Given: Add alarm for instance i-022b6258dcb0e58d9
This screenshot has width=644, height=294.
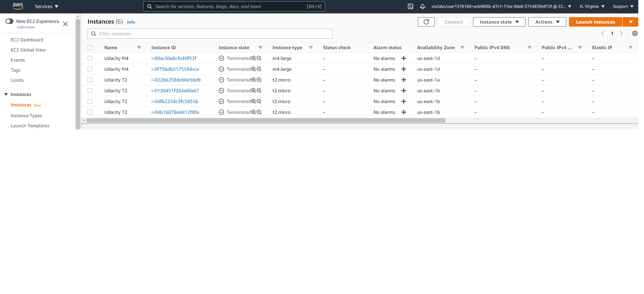Looking at the screenshot, I should pyautogui.click(x=404, y=80).
